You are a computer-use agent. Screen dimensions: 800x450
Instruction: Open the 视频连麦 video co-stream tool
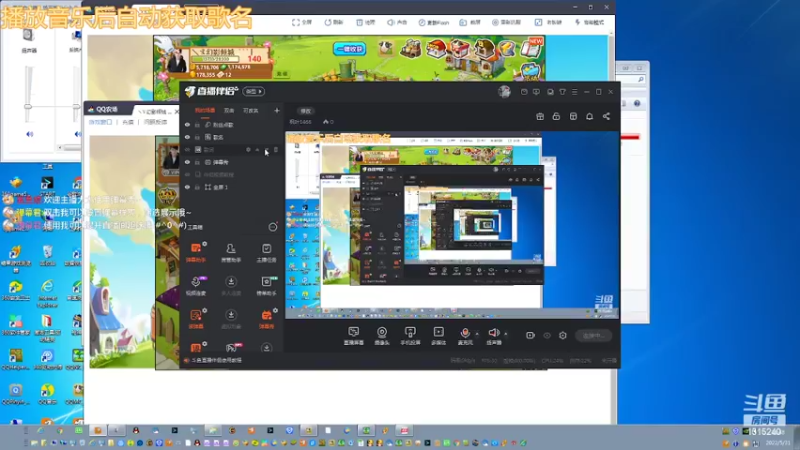pos(196,286)
